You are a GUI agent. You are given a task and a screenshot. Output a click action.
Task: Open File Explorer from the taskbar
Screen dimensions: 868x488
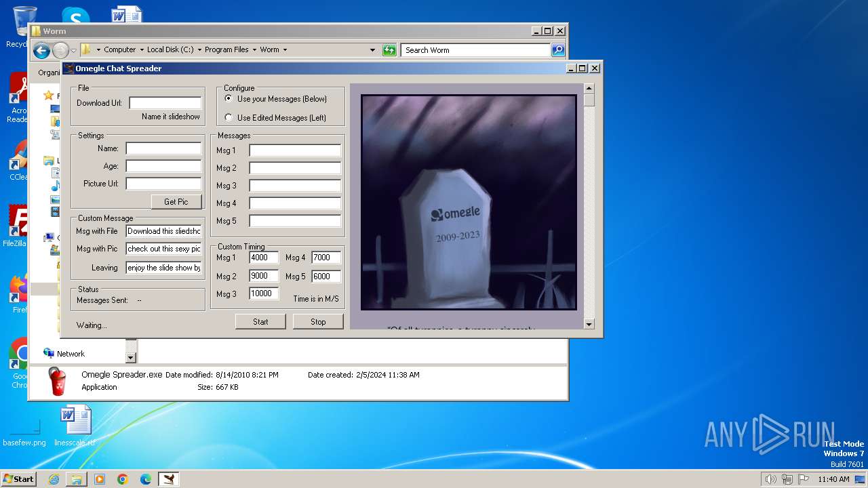(77, 479)
